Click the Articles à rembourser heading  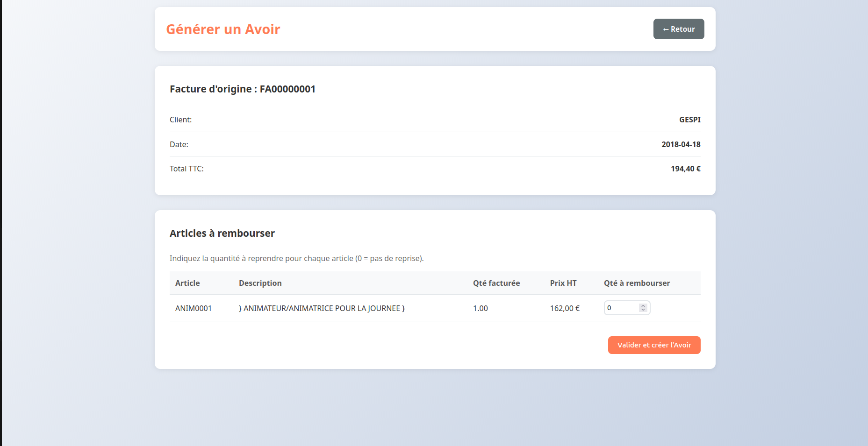[222, 234]
